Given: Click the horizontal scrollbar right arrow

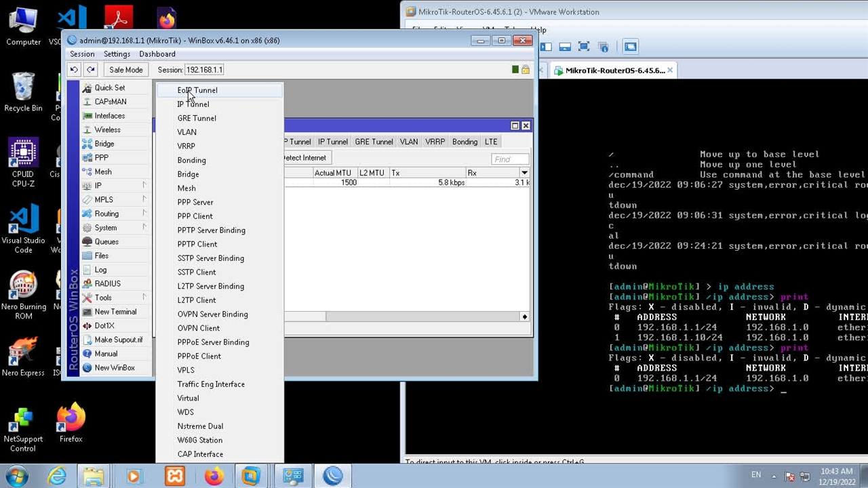Looking at the screenshot, I should pyautogui.click(x=524, y=317).
